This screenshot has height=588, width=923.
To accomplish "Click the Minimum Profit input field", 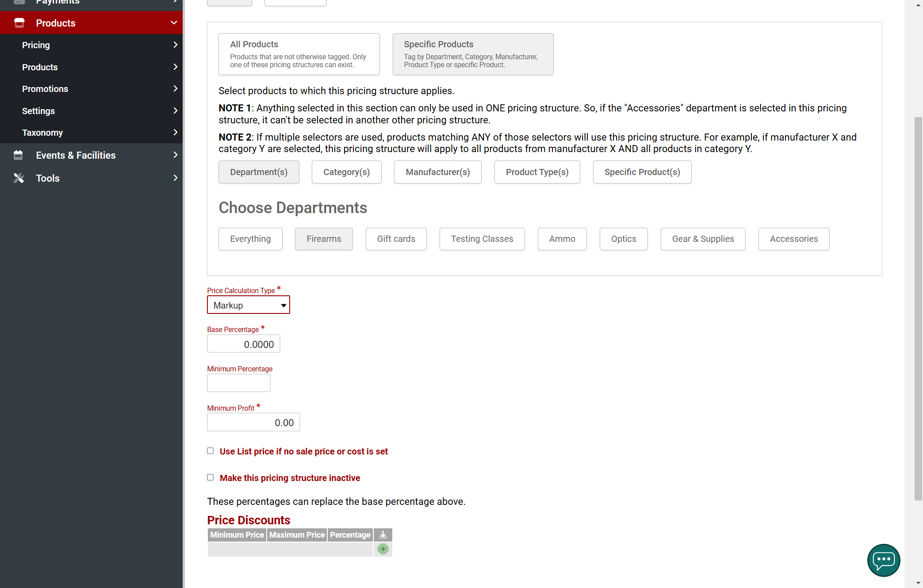I will [x=253, y=422].
